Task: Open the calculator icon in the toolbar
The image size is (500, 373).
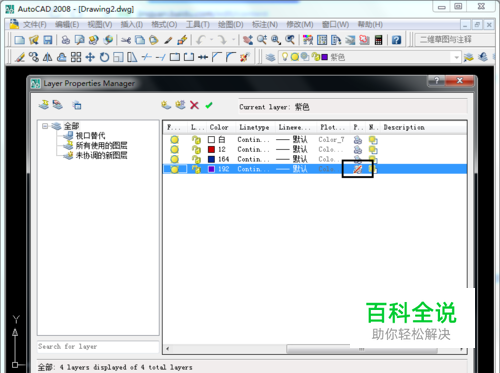Action: click(x=378, y=40)
